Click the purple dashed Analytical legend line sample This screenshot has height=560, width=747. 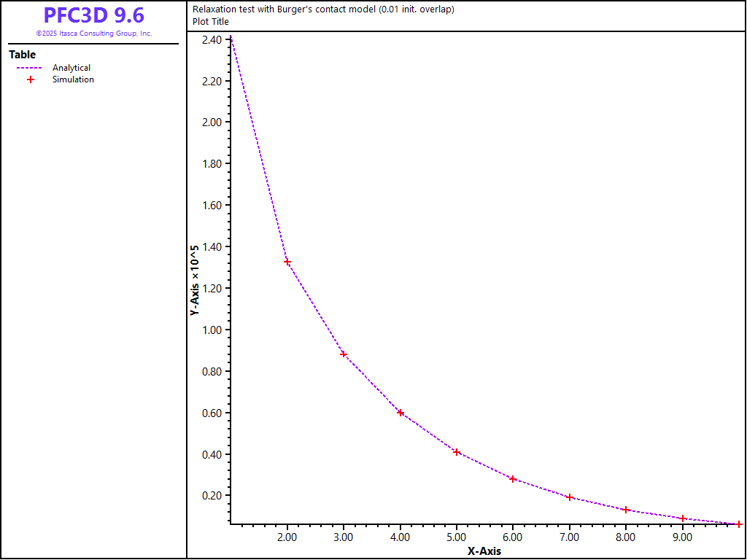pyautogui.click(x=30, y=68)
